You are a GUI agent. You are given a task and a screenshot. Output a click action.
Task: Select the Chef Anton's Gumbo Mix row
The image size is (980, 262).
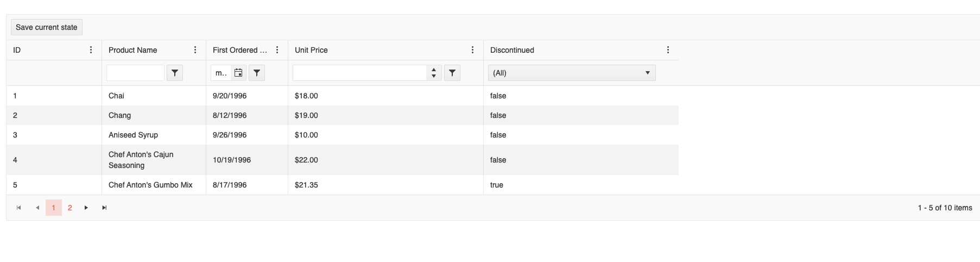pyautogui.click(x=343, y=185)
